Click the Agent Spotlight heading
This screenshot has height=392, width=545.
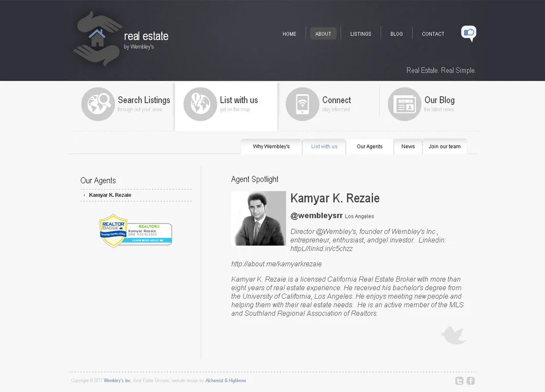point(255,179)
